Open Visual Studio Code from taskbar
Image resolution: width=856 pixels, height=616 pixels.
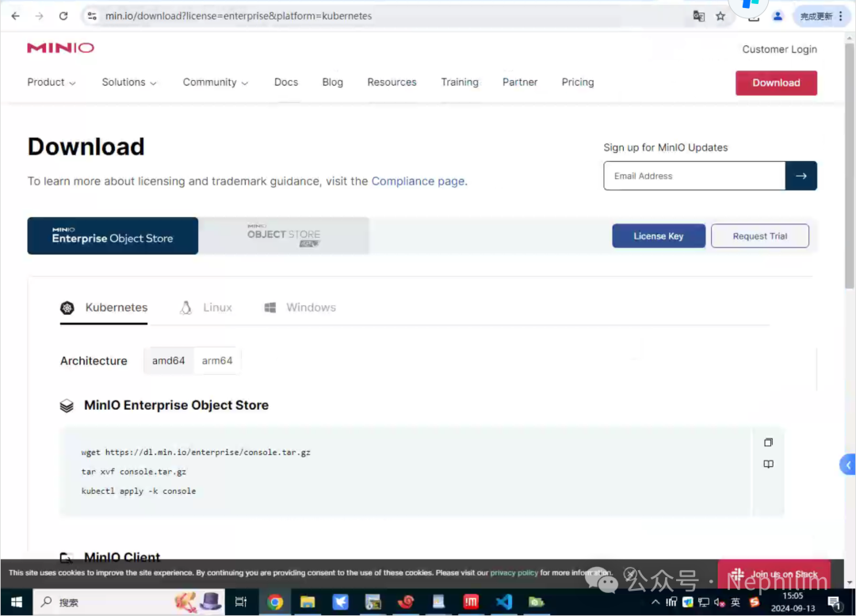pos(504,602)
